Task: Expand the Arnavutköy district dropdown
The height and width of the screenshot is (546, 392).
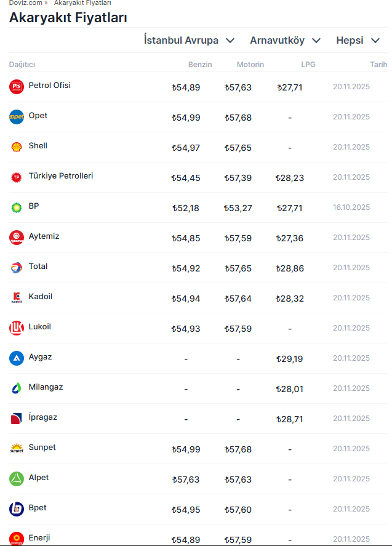Action: click(x=285, y=41)
